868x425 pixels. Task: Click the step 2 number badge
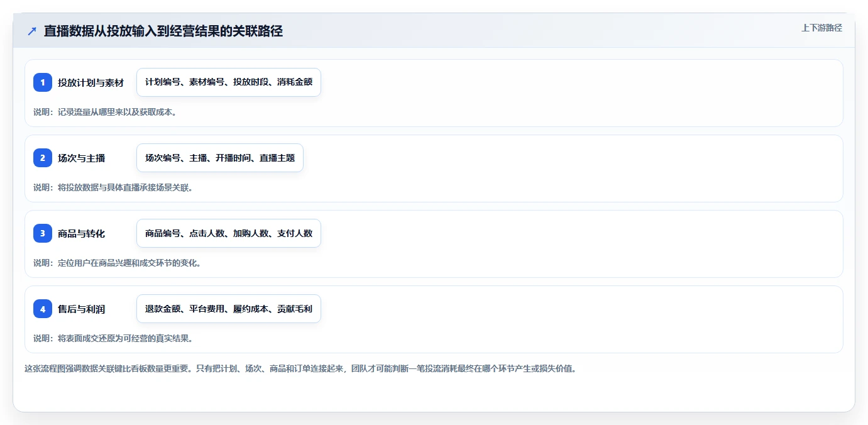point(43,158)
